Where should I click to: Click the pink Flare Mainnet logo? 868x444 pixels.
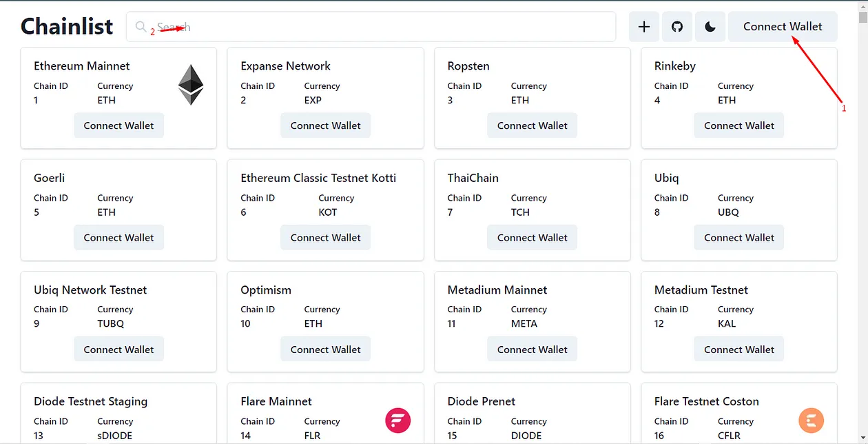[397, 420]
